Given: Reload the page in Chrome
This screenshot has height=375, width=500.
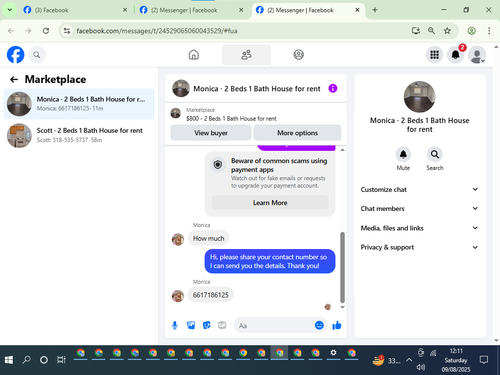Looking at the screenshot, I should click(x=46, y=31).
